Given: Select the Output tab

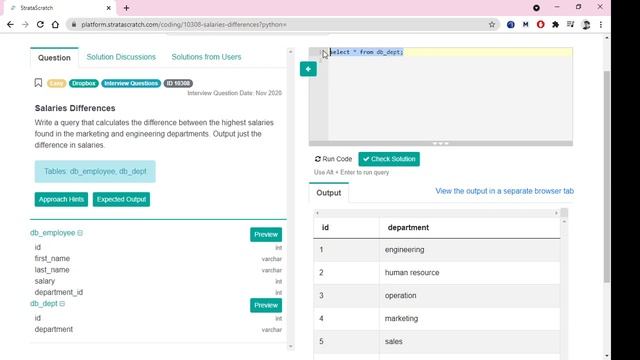Looking at the screenshot, I should [329, 193].
